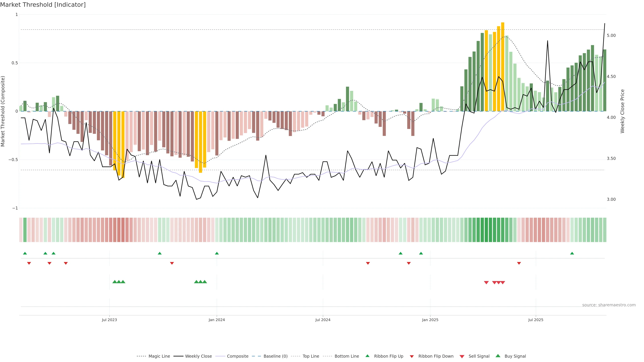Click the Market Threshold [Indicator] title
Image resolution: width=644 pixels, height=362 pixels.
(x=43, y=5)
